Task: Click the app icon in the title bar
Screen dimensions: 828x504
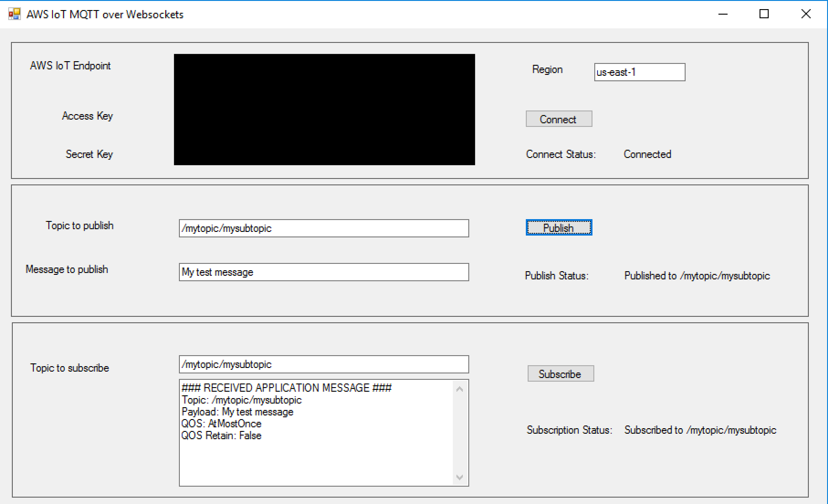Action: (x=15, y=14)
